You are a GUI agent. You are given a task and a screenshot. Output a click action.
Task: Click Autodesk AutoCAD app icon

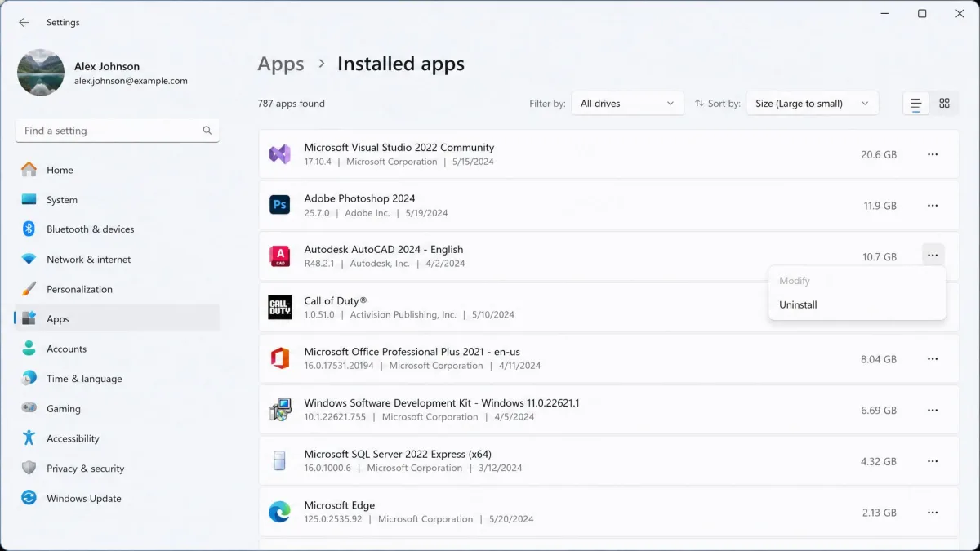tap(280, 256)
